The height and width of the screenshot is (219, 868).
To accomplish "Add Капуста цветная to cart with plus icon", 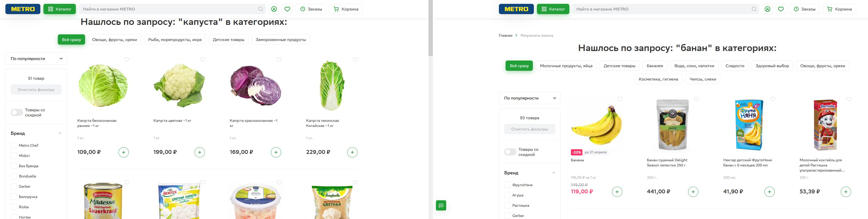I will pyautogui.click(x=199, y=152).
